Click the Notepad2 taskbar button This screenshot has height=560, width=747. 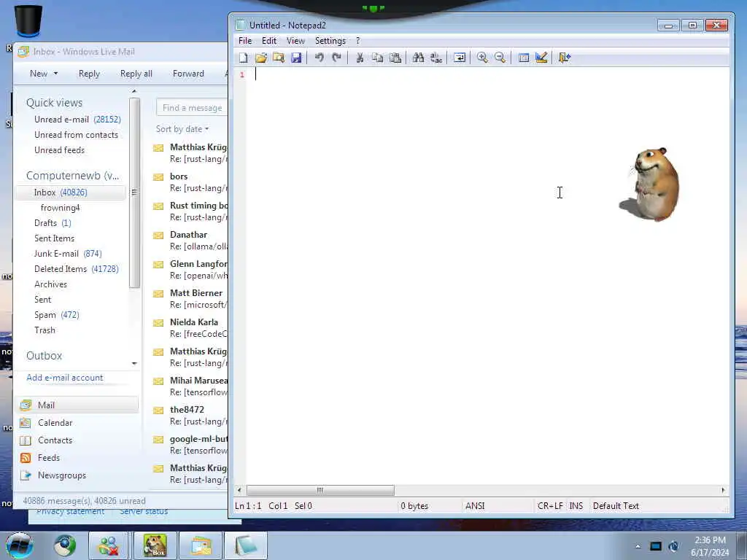point(245,545)
